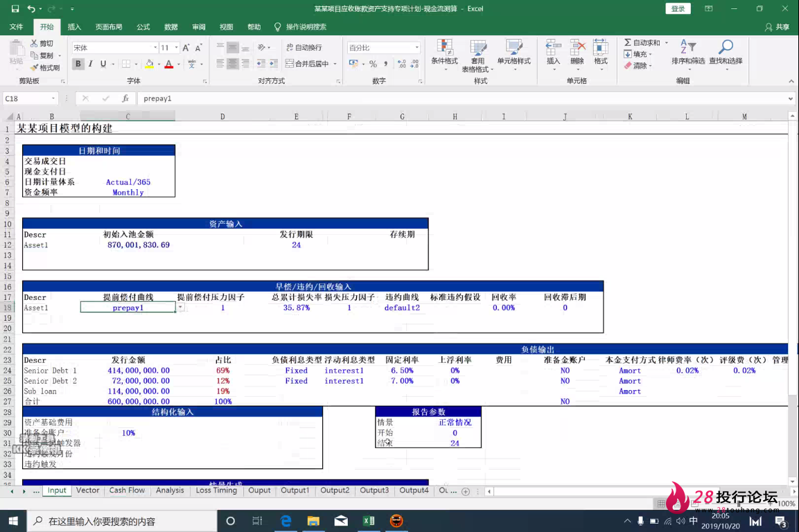Toggle 合并后居中 merge and center
The image size is (799, 532).
[308, 64]
